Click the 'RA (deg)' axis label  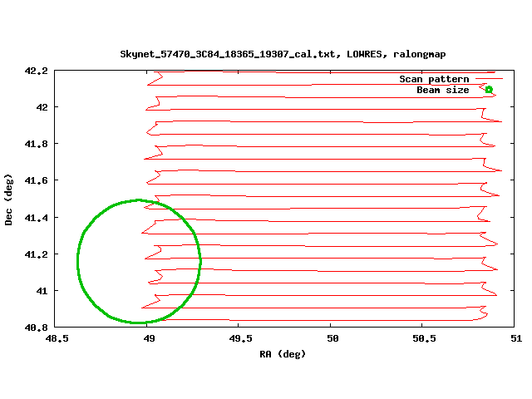tap(283, 354)
